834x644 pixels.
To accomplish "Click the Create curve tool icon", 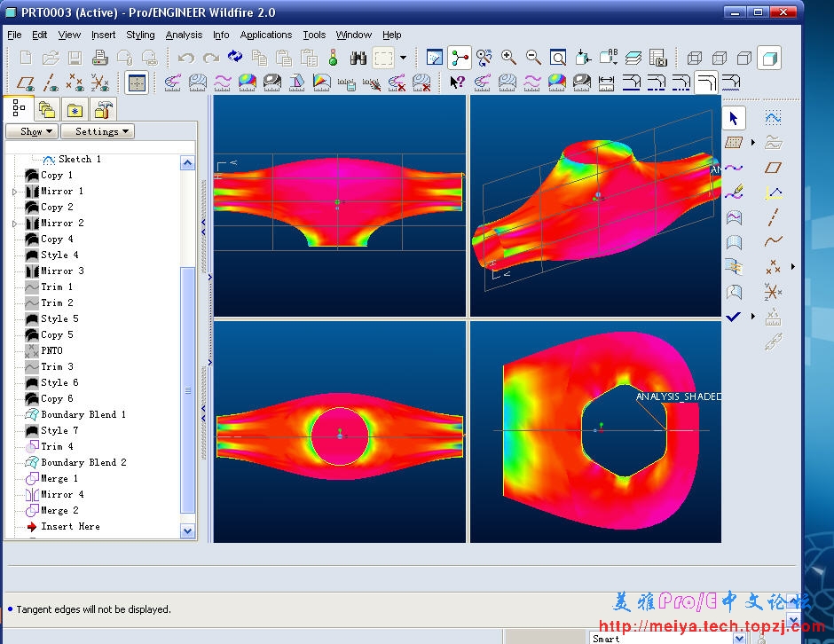I will click(734, 168).
